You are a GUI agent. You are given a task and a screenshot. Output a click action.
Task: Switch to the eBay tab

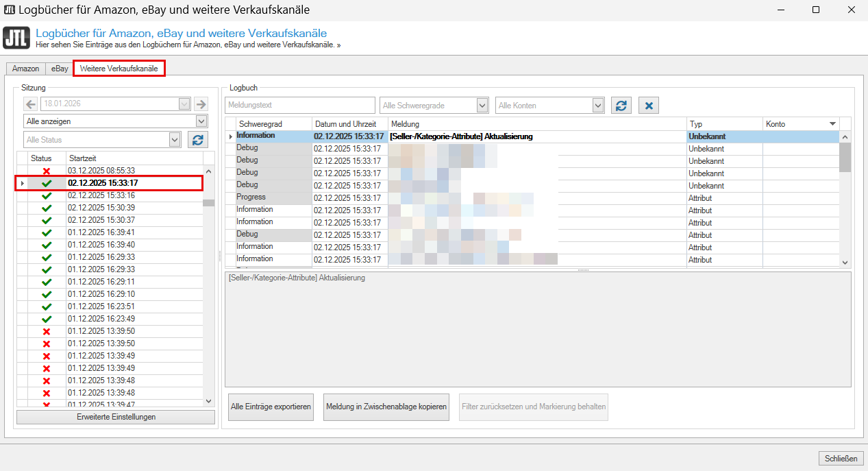coord(60,69)
